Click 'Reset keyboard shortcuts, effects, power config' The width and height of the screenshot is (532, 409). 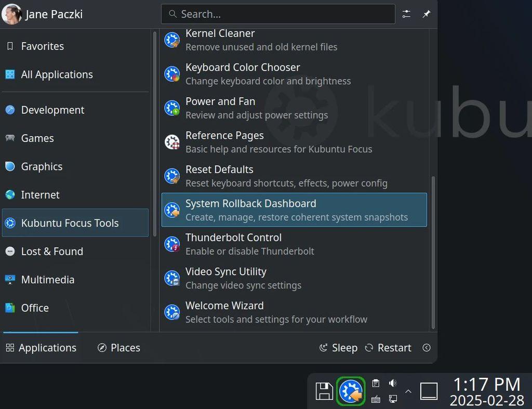point(286,183)
